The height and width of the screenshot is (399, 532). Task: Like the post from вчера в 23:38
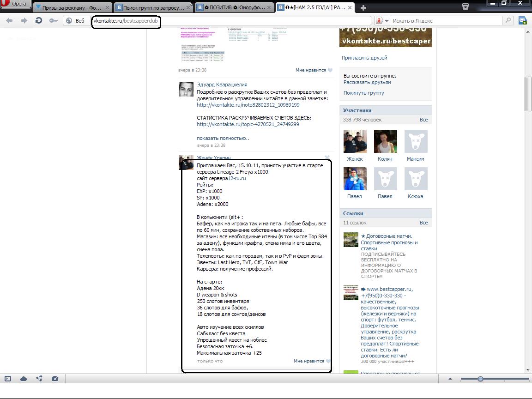[314, 70]
